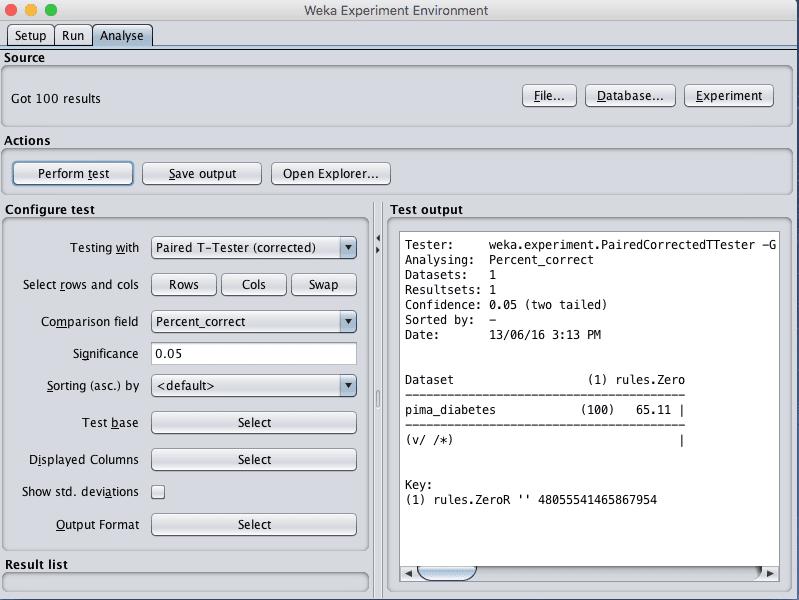Image resolution: width=799 pixels, height=600 pixels.
Task: Click the green zoom window button
Action: click(51, 10)
